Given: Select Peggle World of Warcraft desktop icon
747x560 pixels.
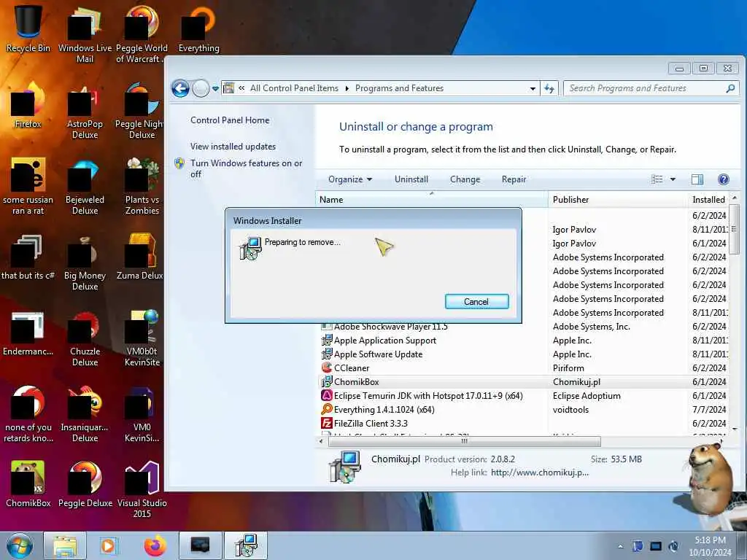Looking at the screenshot, I should pos(142,34).
